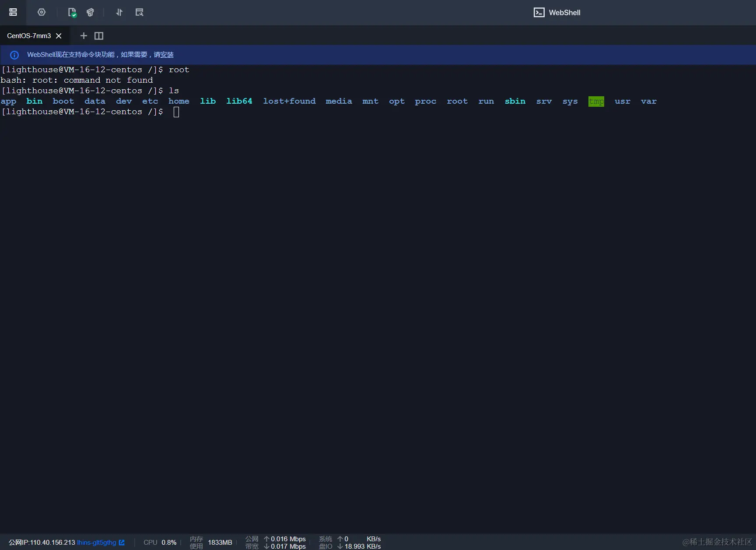This screenshot has height=550, width=756.
Task: Click the green highlighted 'tmp' directory
Action: (x=596, y=102)
